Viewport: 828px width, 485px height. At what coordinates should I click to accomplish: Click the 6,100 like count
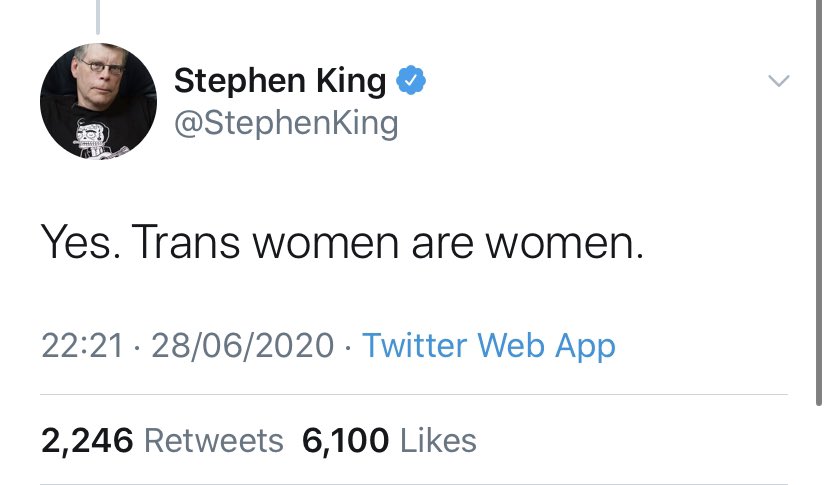tap(345, 440)
